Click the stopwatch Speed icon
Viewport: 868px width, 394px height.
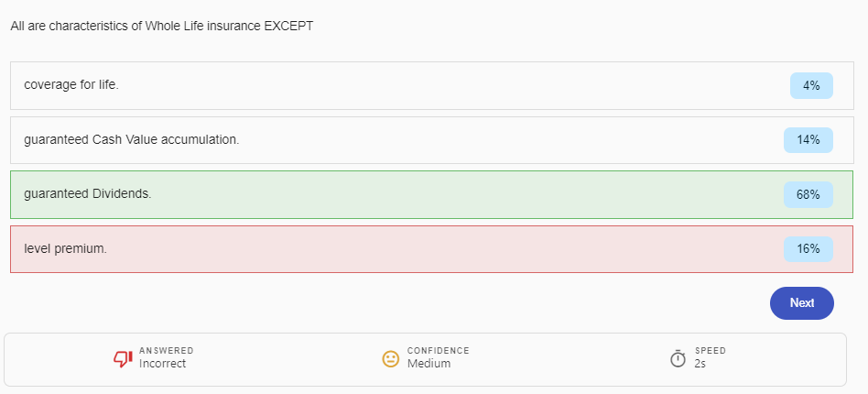click(x=678, y=358)
